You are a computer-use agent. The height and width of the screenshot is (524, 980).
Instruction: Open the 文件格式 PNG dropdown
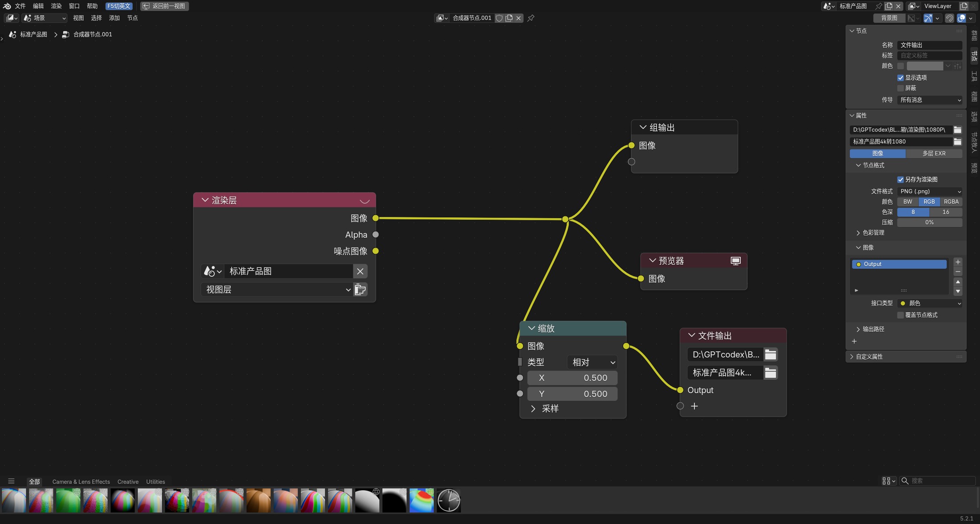930,191
